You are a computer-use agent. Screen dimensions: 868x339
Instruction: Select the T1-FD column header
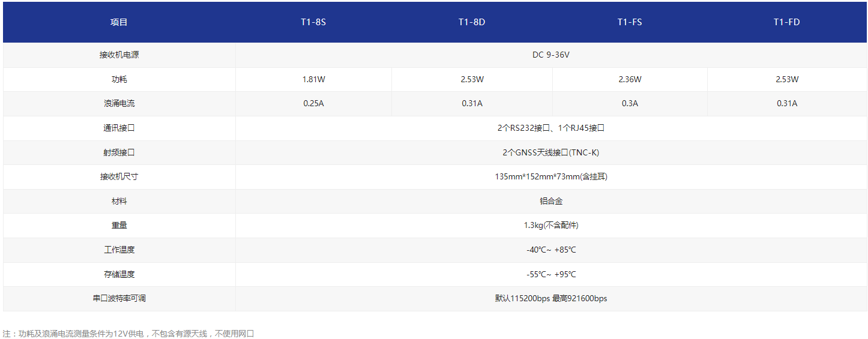click(x=787, y=22)
